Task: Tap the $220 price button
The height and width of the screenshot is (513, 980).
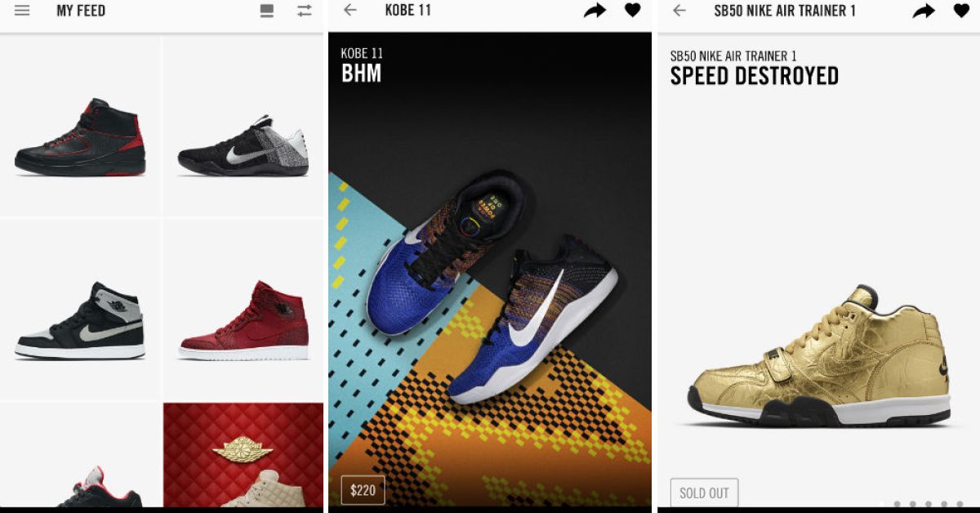Action: pos(363,490)
